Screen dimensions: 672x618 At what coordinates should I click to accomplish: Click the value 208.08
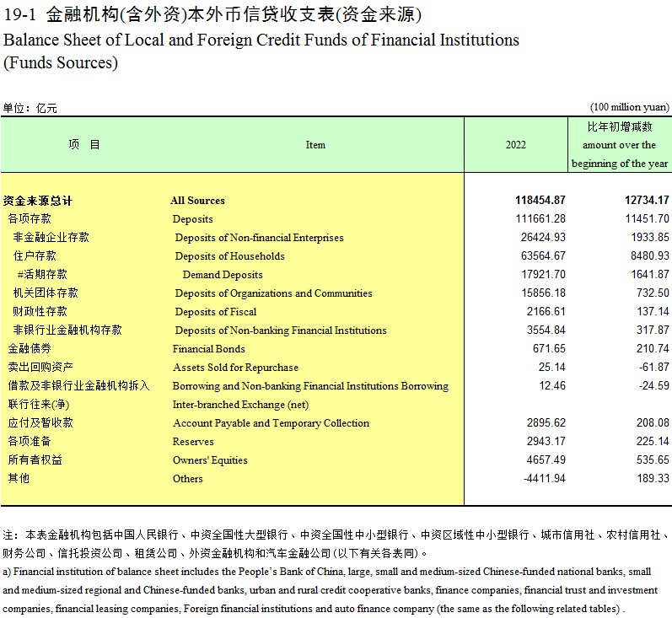click(653, 422)
